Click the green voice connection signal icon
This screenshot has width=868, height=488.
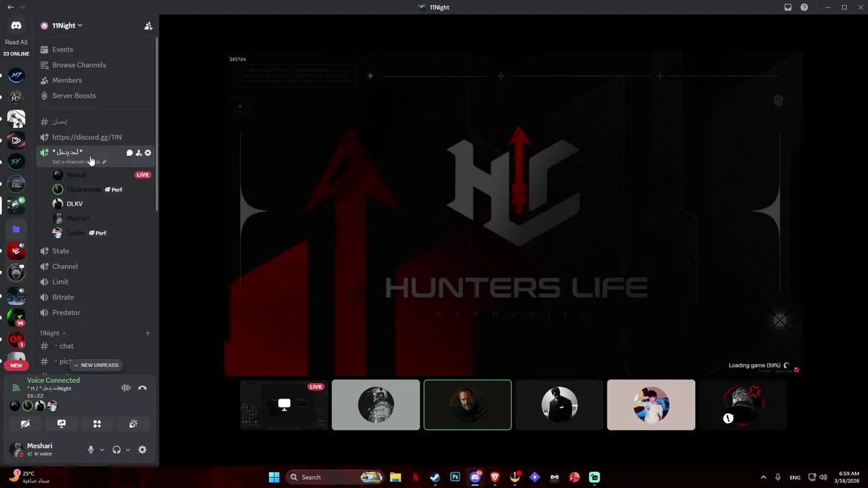click(x=16, y=388)
